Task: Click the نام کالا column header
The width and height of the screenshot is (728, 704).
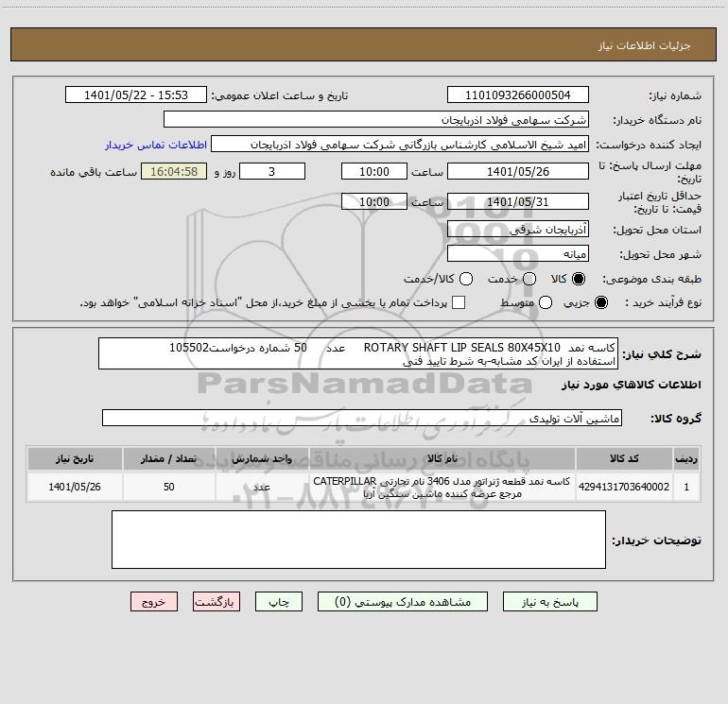Action: click(442, 458)
